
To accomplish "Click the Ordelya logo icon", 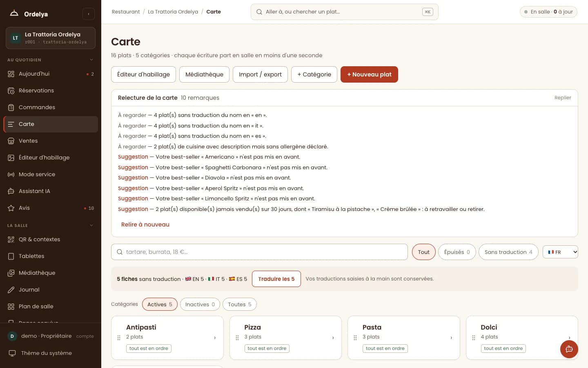I will 14,13.
